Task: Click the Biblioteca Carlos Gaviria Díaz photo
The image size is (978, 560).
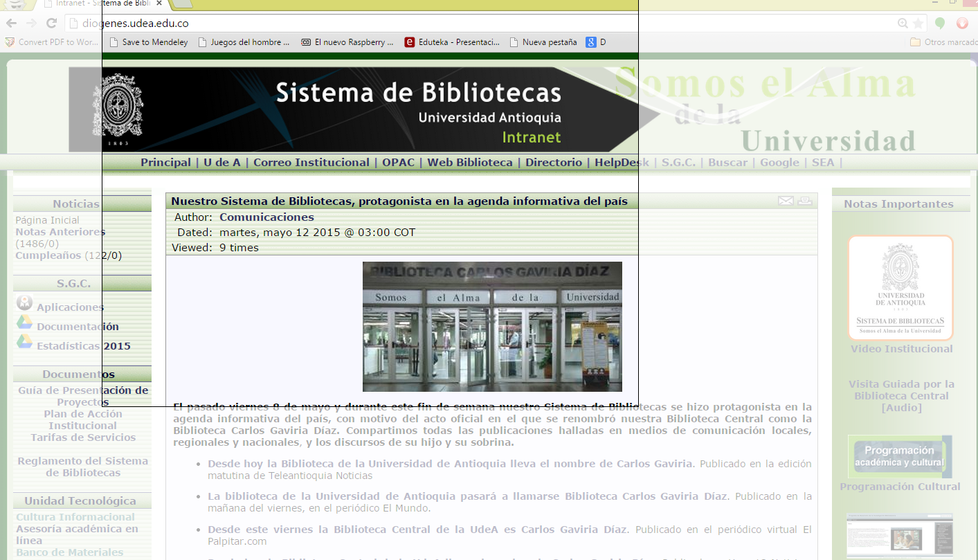Action: tap(492, 327)
